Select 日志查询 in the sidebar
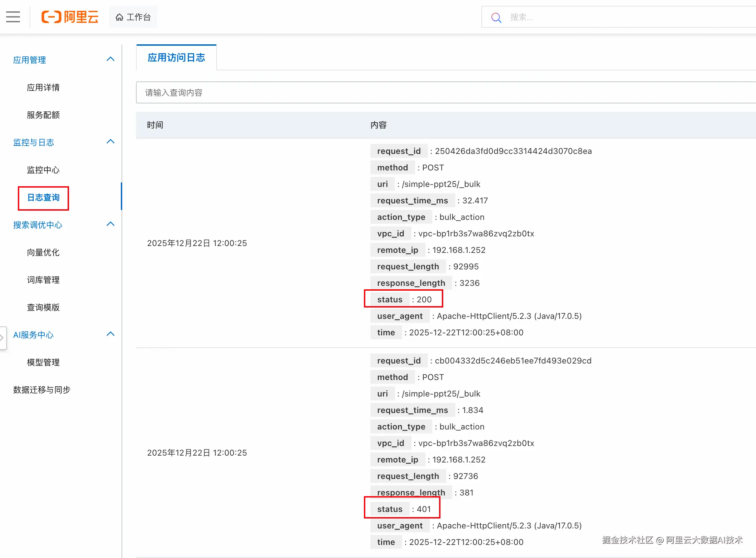The height and width of the screenshot is (558, 756). click(44, 198)
